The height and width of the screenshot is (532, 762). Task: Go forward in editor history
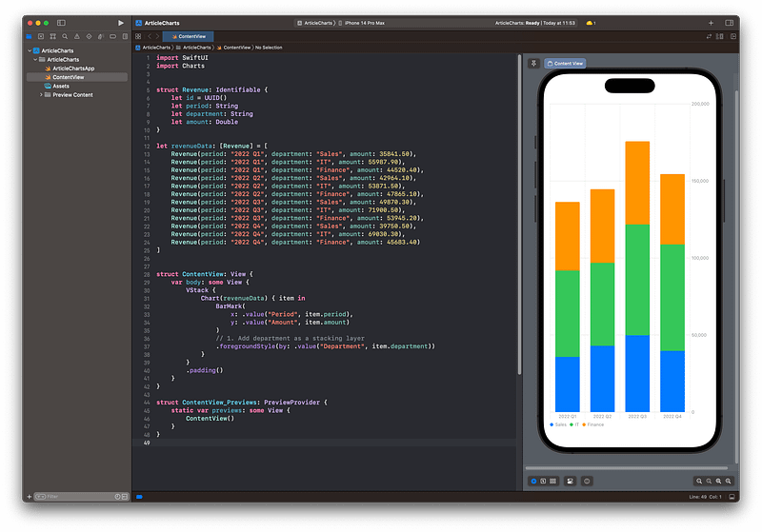pyautogui.click(x=157, y=36)
